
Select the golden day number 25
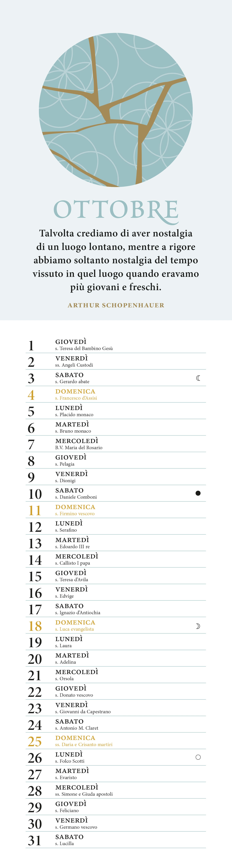tap(35, 742)
